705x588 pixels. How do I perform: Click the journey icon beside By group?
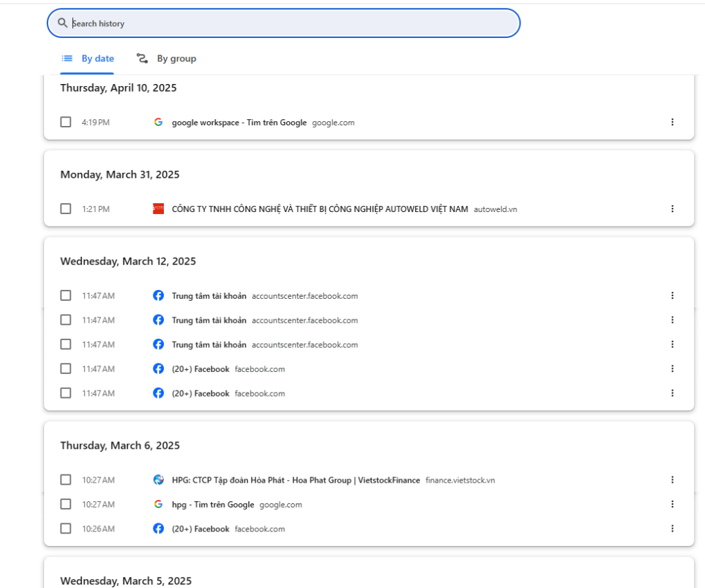pos(142,59)
